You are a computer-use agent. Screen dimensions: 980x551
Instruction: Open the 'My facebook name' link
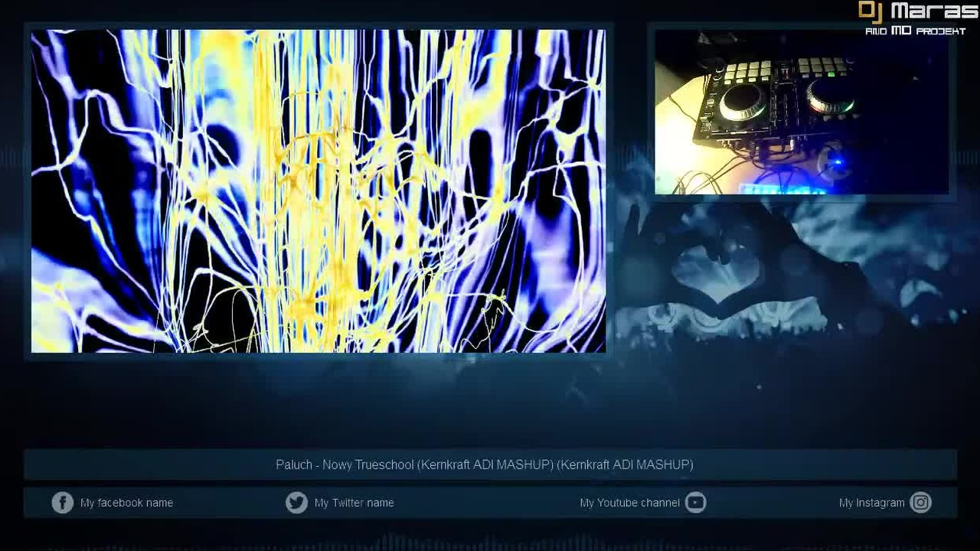pos(126,503)
